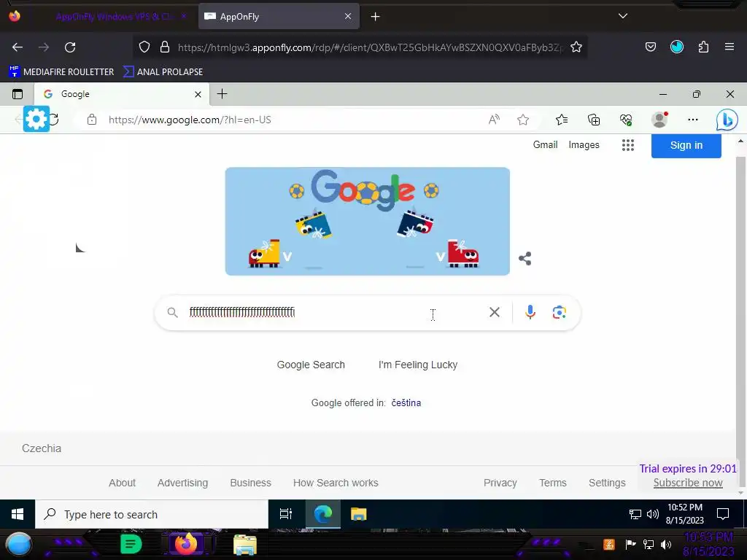Share the Google doodle
Screen dimensions: 747x560
click(x=525, y=259)
